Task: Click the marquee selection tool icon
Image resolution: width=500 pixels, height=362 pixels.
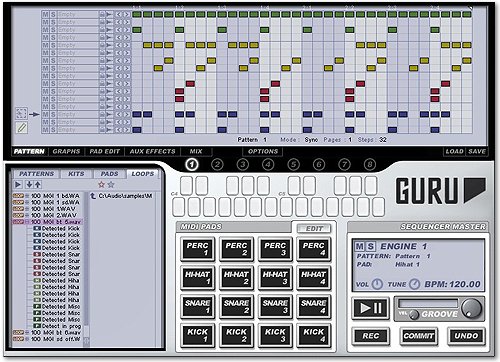Action: 21,113
